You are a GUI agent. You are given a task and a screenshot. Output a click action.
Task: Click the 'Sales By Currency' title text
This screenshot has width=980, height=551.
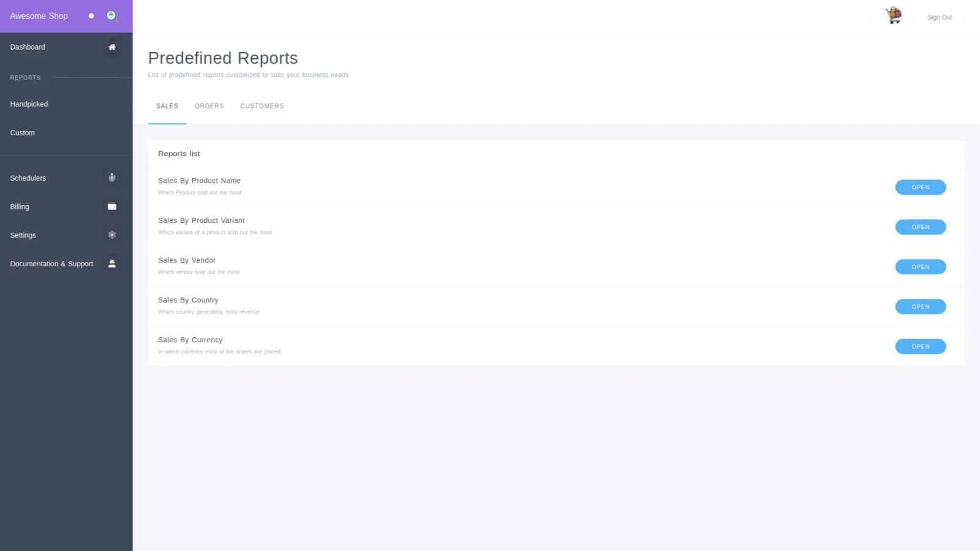pyautogui.click(x=190, y=340)
